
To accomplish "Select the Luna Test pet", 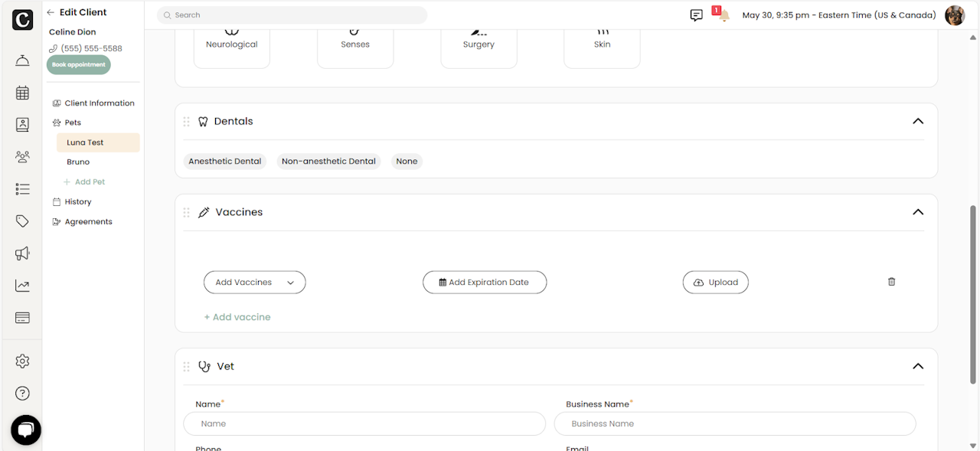I will (98, 142).
